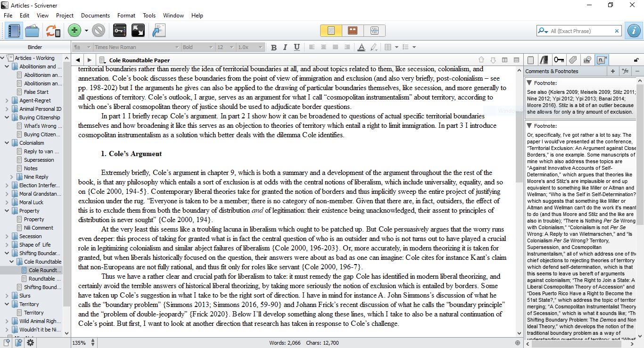Toggle the Inspector info button
Image resolution: width=644 pixels, height=348 pixels.
click(634, 31)
